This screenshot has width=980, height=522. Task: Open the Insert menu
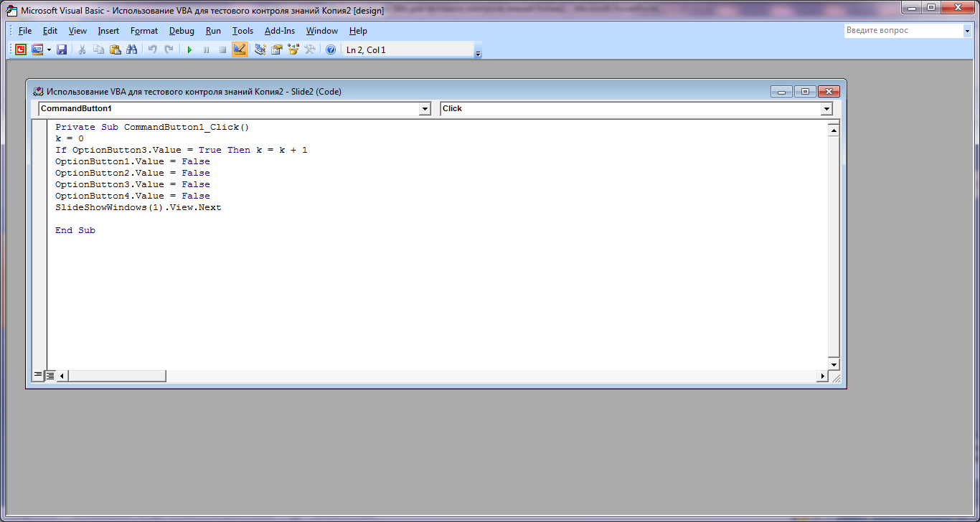pos(109,31)
